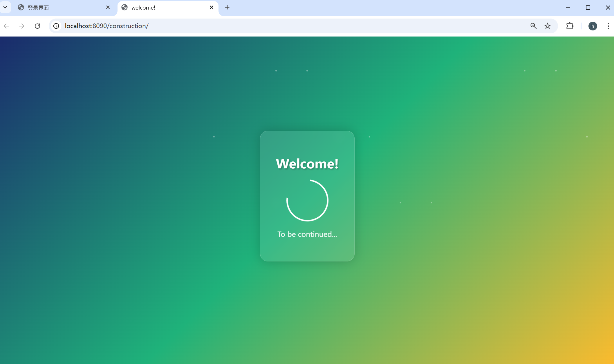Click the browser forward arrow
The width and height of the screenshot is (614, 364).
(x=22, y=26)
